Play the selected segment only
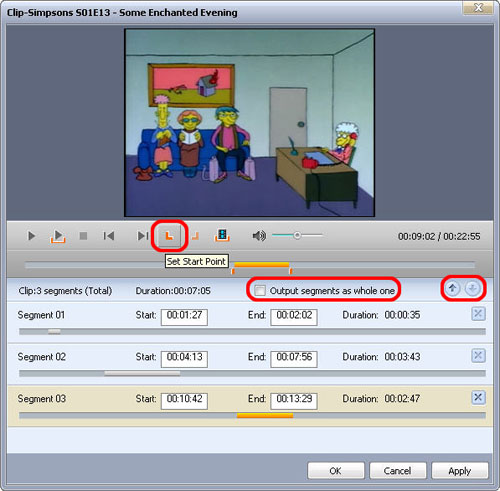 (58, 236)
